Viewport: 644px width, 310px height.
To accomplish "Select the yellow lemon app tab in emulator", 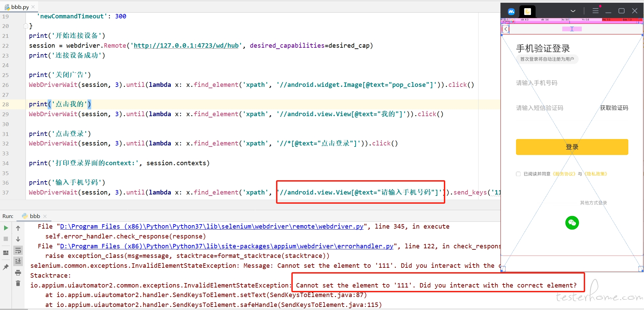I will [527, 12].
